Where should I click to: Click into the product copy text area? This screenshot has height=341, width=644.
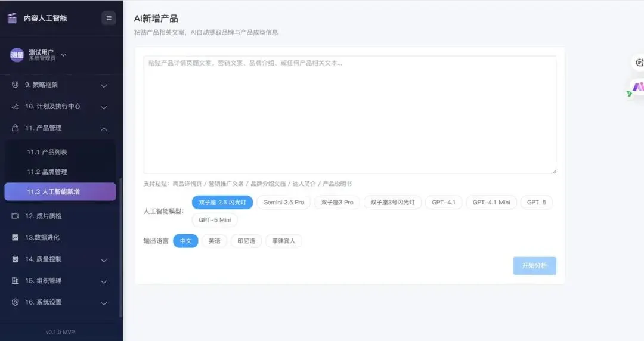pyautogui.click(x=350, y=114)
